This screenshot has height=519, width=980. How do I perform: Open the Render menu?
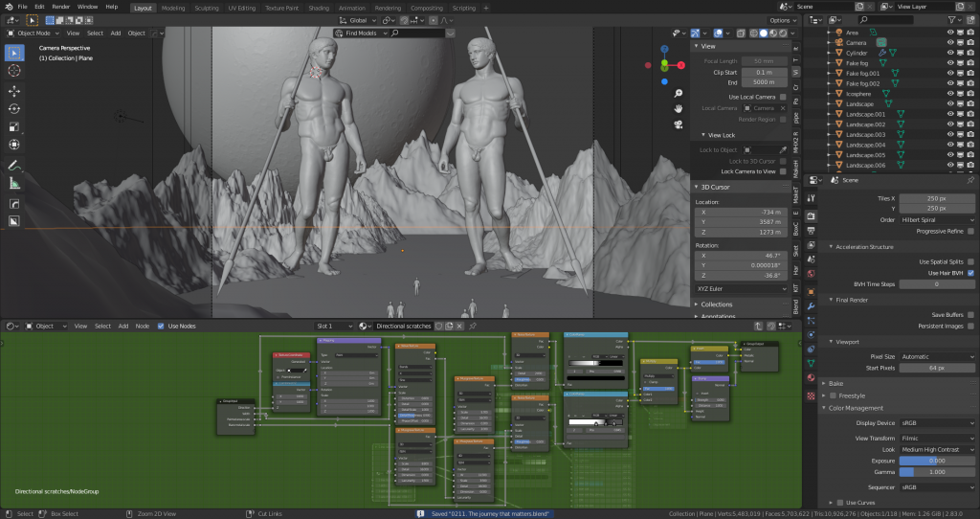(x=60, y=7)
